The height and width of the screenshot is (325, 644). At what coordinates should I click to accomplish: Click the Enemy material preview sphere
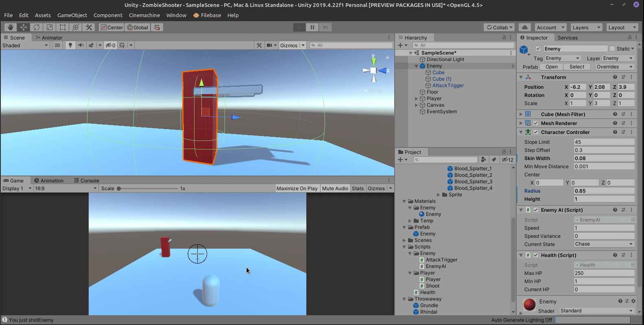[x=529, y=305]
